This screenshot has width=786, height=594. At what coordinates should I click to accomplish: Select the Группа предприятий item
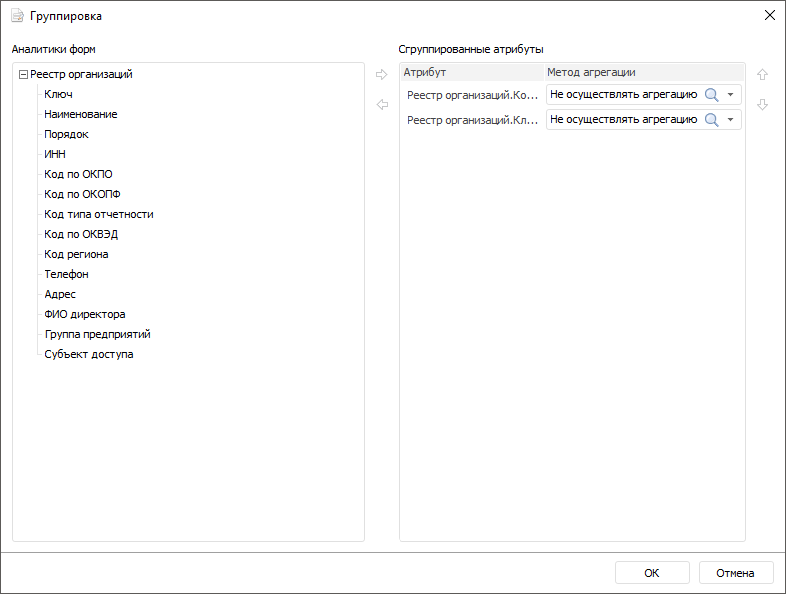click(97, 334)
